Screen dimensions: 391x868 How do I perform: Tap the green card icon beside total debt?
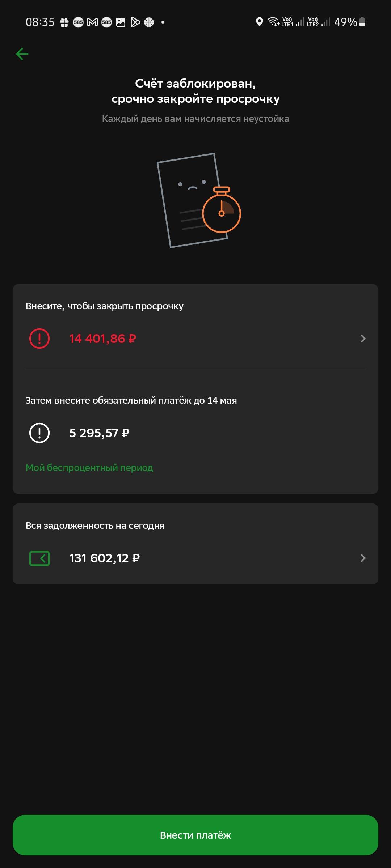coord(39,558)
